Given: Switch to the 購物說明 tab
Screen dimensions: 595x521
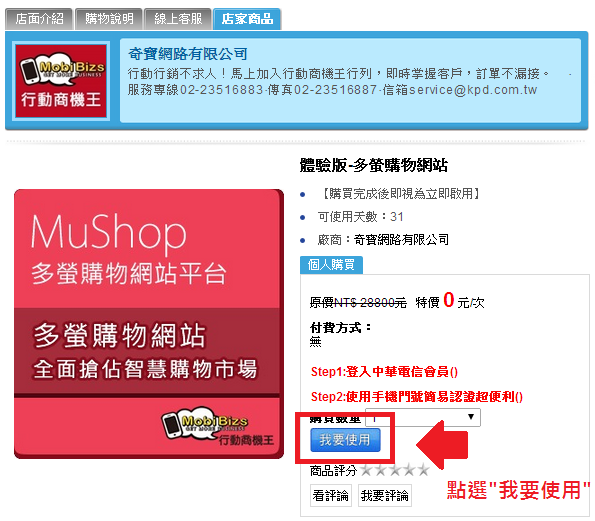Looking at the screenshot, I should coord(109,19).
